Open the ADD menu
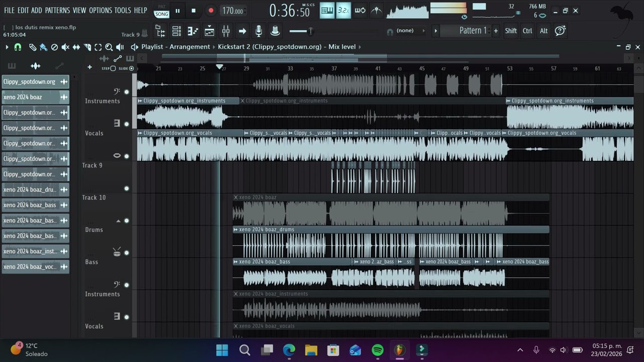This screenshot has width=644, height=362. [36, 10]
